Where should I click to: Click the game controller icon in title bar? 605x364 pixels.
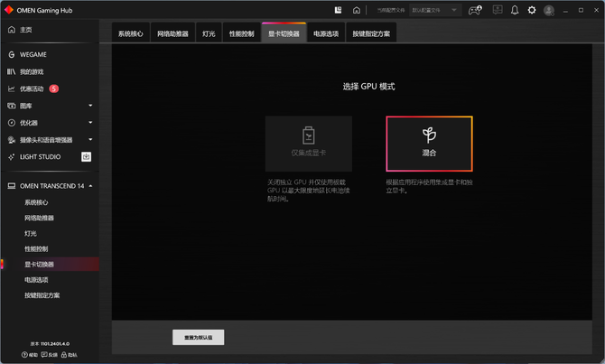[x=475, y=10]
